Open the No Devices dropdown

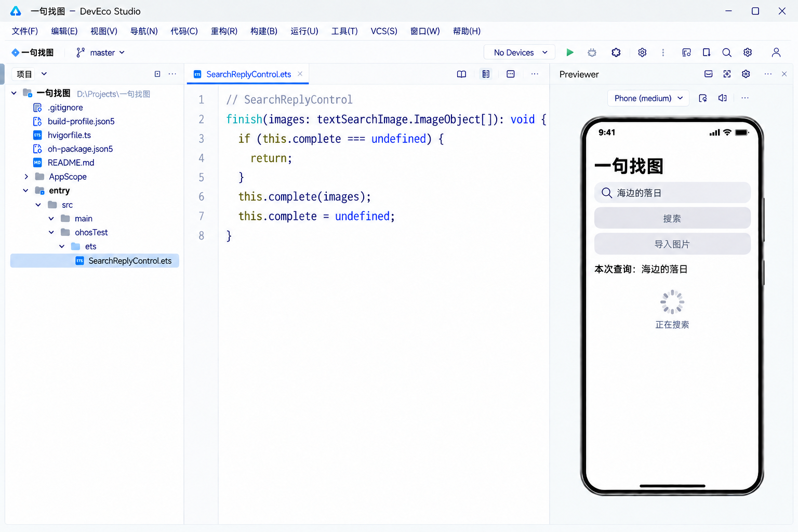click(520, 52)
